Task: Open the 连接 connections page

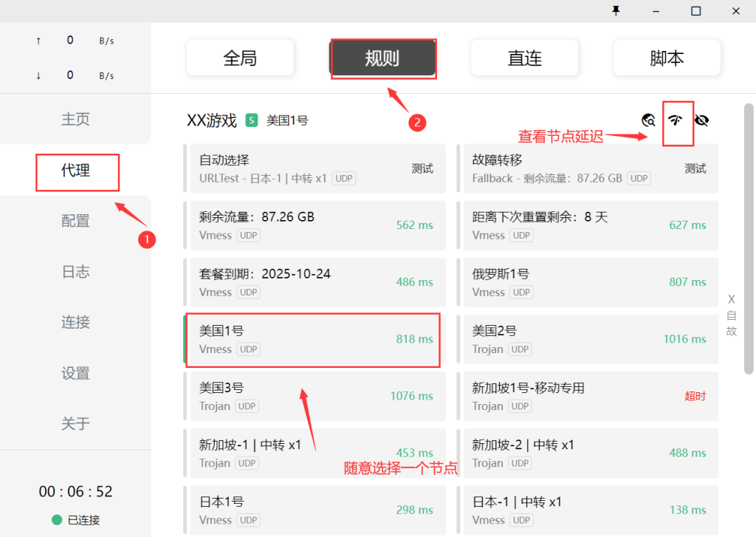Action: (75, 322)
